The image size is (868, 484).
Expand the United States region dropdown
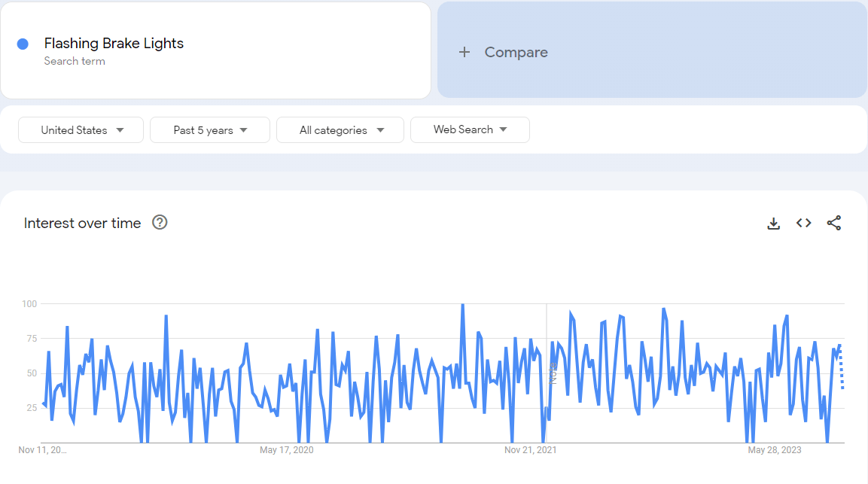(x=81, y=130)
